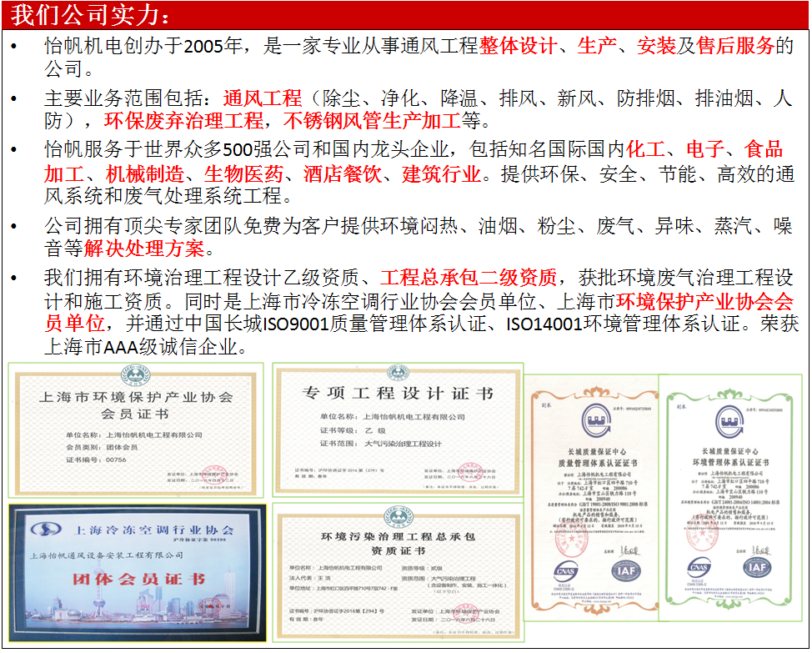Click the red text 整体设计

tap(519, 46)
